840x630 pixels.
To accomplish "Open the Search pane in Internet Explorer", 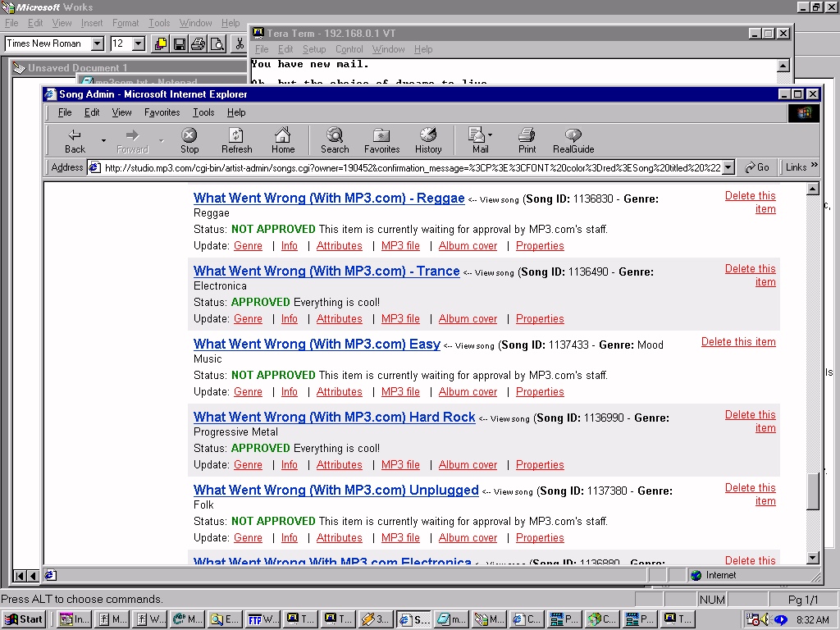I will (335, 141).
